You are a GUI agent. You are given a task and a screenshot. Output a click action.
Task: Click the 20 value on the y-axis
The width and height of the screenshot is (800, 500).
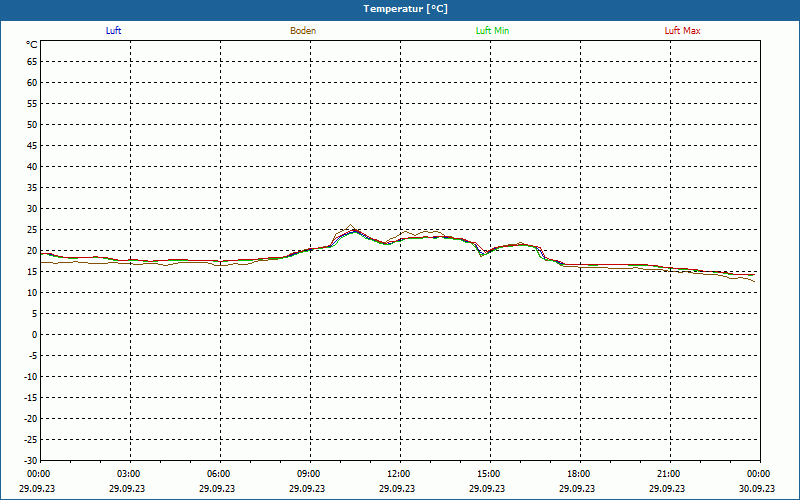click(x=32, y=251)
